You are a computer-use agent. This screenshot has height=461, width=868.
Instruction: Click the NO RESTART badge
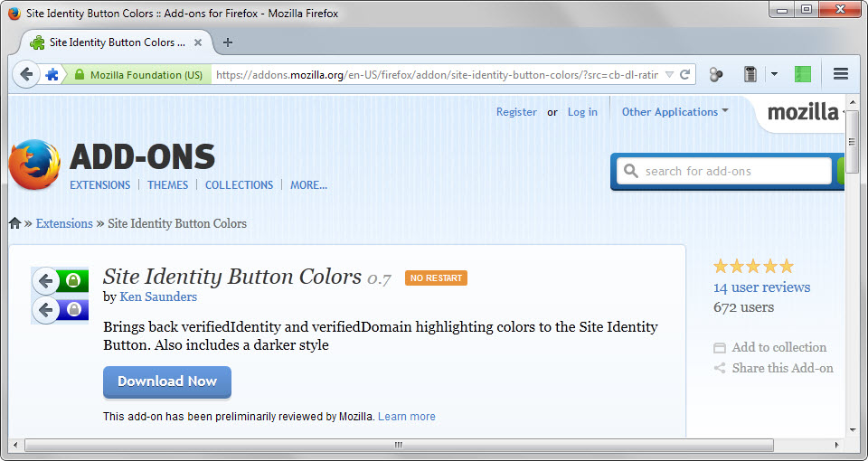tap(436, 278)
